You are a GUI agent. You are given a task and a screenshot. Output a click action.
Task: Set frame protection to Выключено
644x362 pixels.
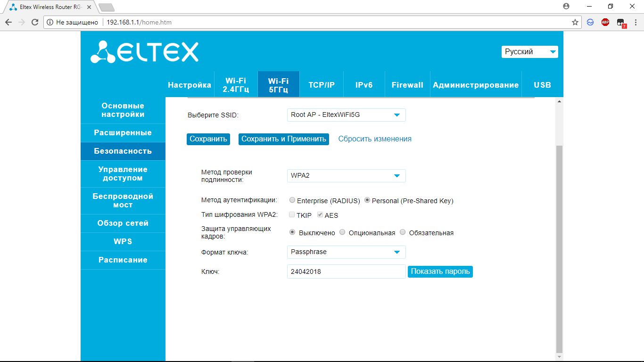pos(292,232)
